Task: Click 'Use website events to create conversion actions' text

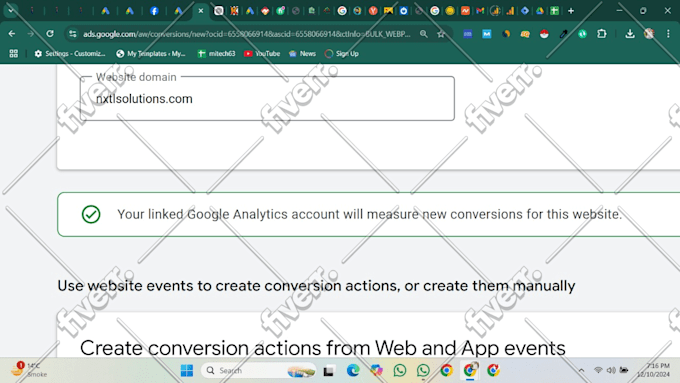Action: click(x=316, y=285)
